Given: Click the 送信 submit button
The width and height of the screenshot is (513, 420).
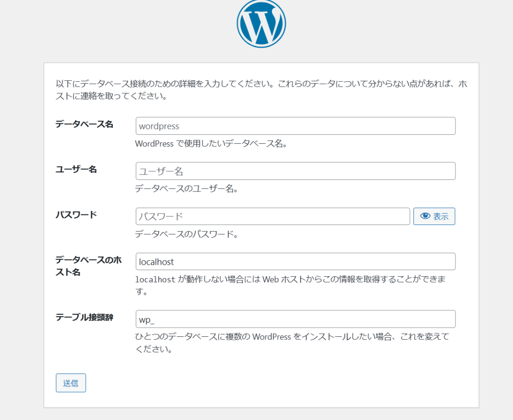Looking at the screenshot, I should pyautogui.click(x=71, y=383).
